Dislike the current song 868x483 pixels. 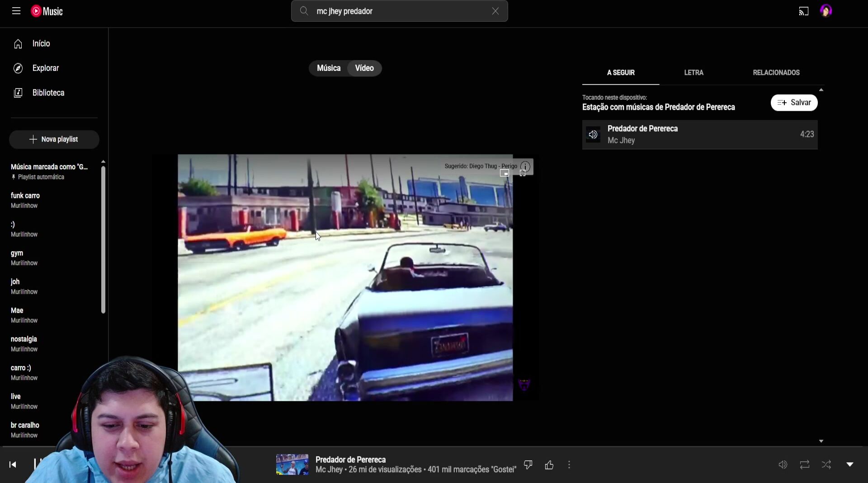[x=528, y=464]
